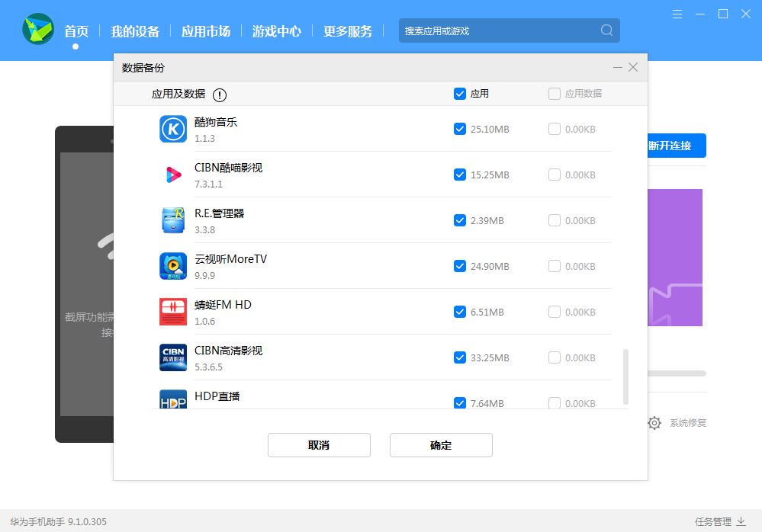Viewport: 762px width, 532px height.
Task: Click the 取消 button
Action: coord(319,445)
